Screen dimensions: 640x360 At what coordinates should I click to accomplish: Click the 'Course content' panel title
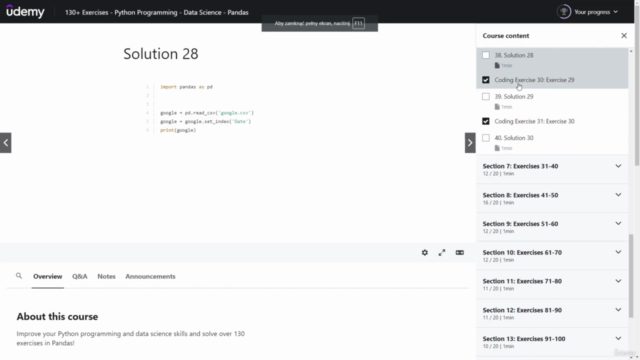tap(506, 36)
